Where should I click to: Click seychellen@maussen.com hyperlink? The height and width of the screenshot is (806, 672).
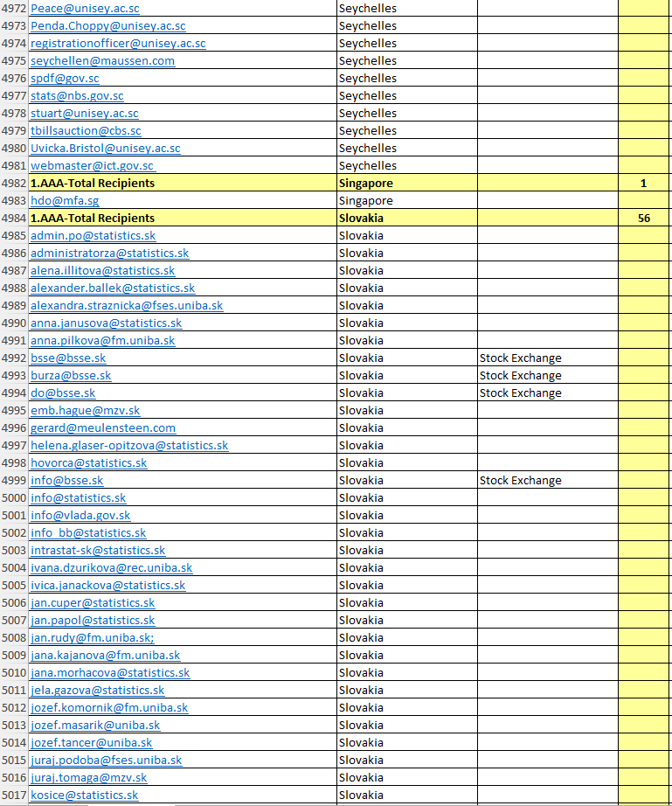click(103, 60)
